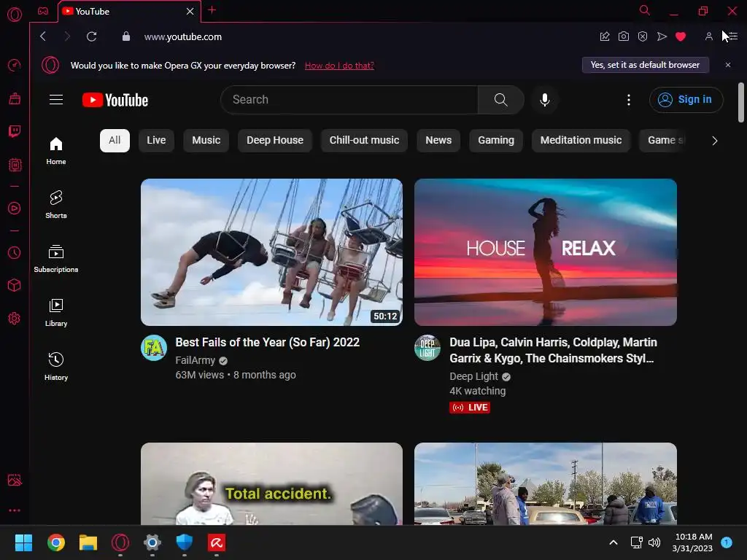
Task: Open GX Corner gamepad tab icon
Action: [43, 11]
